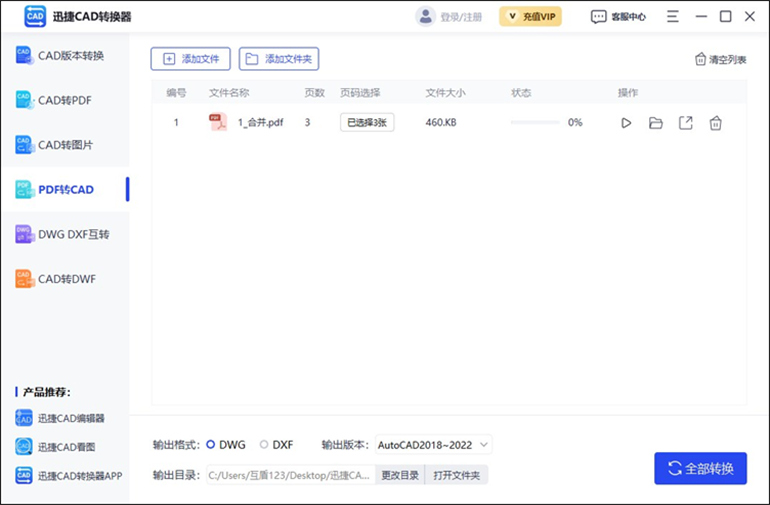This screenshot has width=770, height=505.
Task: Switch to CAD转DWF tab
Action: click(65, 279)
